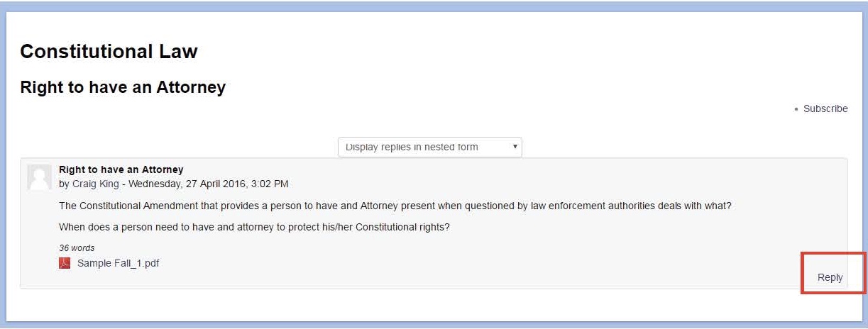868x329 pixels.
Task: Click the 36 words count label
Action: (77, 248)
